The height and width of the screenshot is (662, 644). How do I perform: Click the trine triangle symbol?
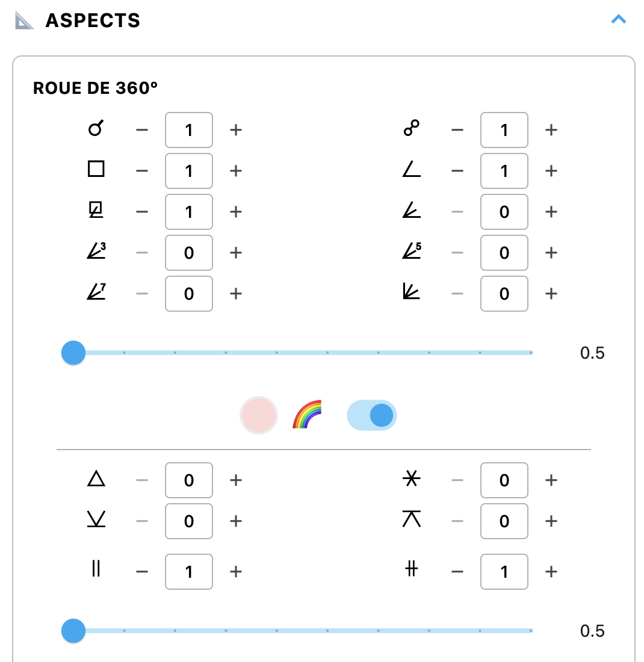coord(96,480)
